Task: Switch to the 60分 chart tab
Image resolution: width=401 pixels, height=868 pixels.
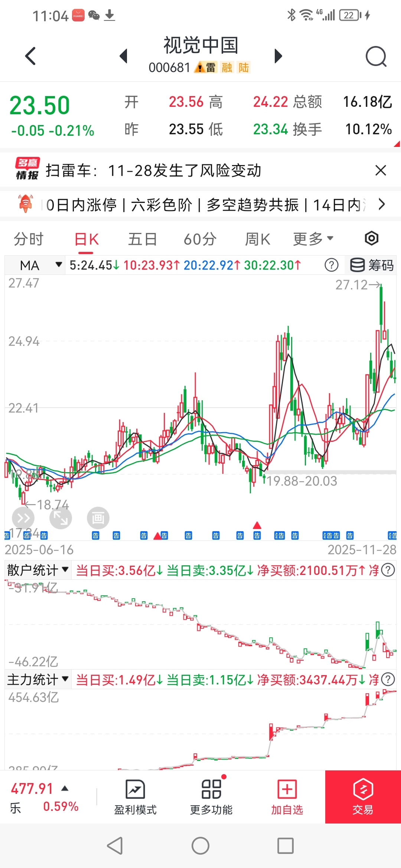Action: point(200,239)
